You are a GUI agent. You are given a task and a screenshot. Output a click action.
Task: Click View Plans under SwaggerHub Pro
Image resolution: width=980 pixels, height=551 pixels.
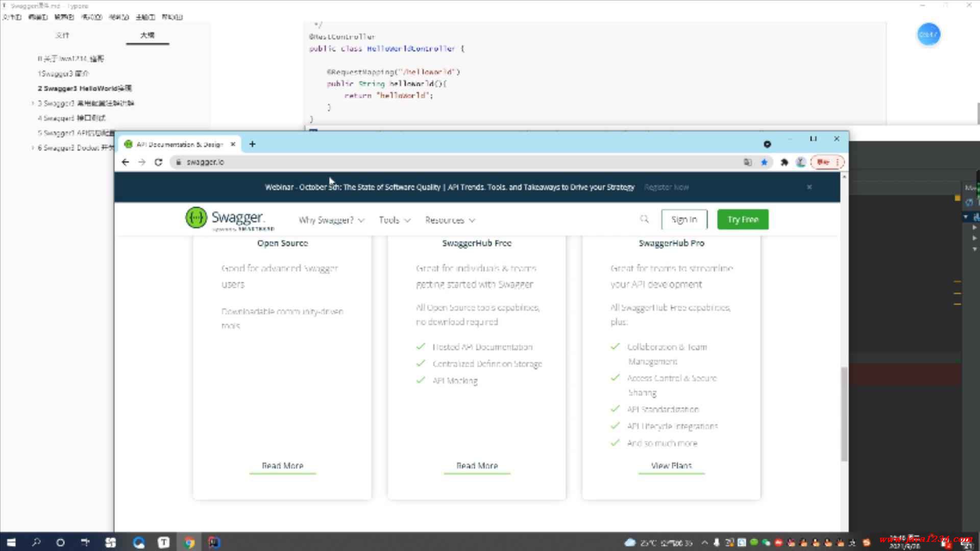(671, 466)
